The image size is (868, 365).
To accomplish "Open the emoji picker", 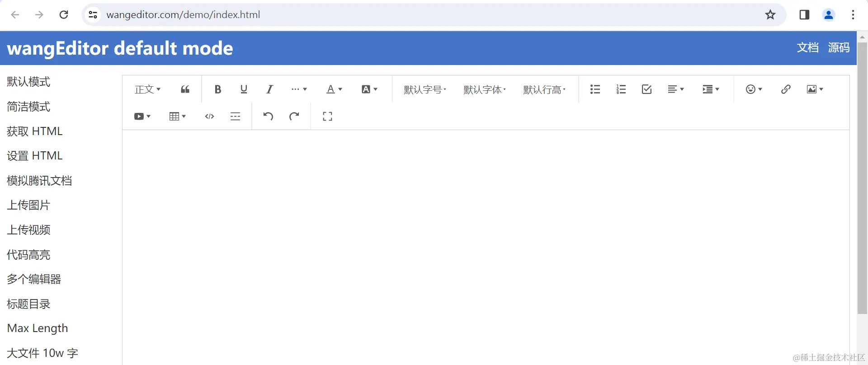I will [754, 89].
